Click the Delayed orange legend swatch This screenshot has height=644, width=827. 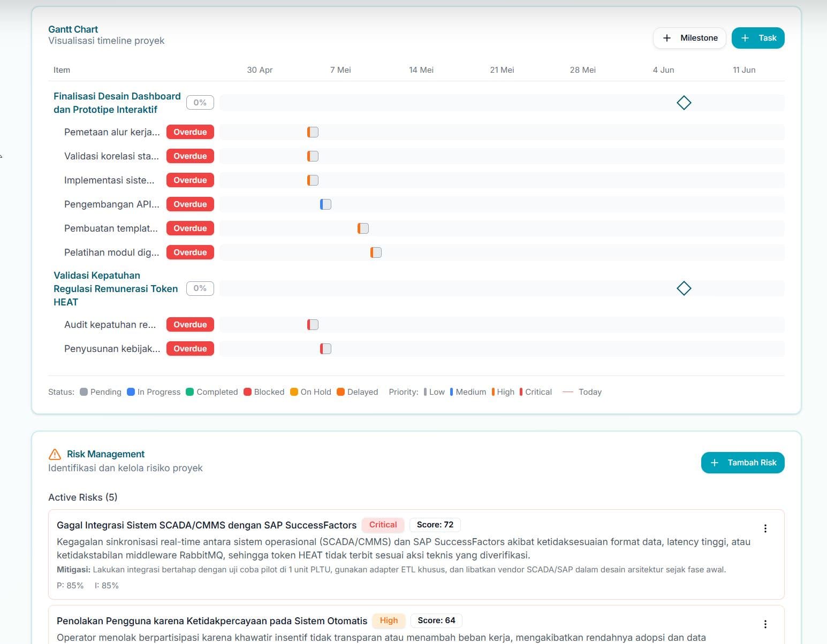click(340, 392)
